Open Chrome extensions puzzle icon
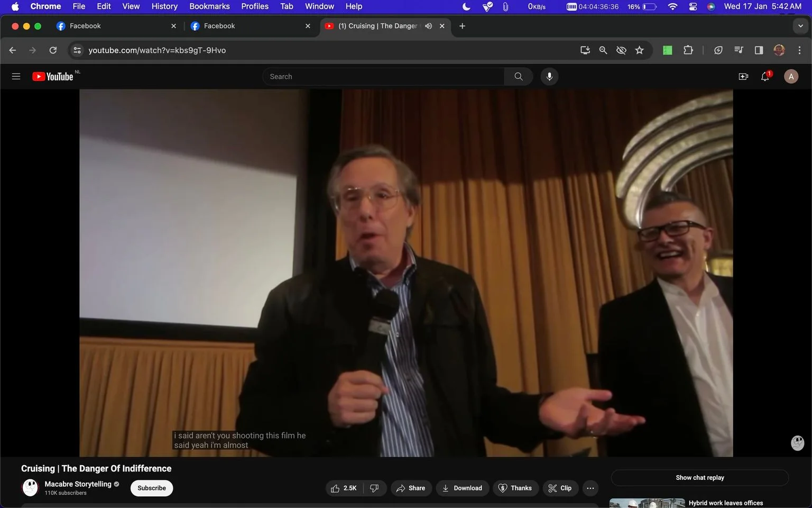Image resolution: width=812 pixels, height=508 pixels. click(x=688, y=50)
